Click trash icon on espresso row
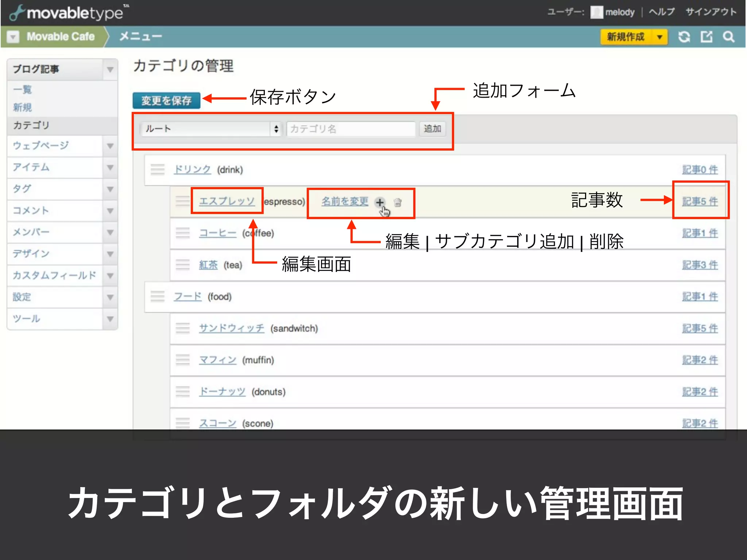The height and width of the screenshot is (560, 747). click(x=398, y=203)
